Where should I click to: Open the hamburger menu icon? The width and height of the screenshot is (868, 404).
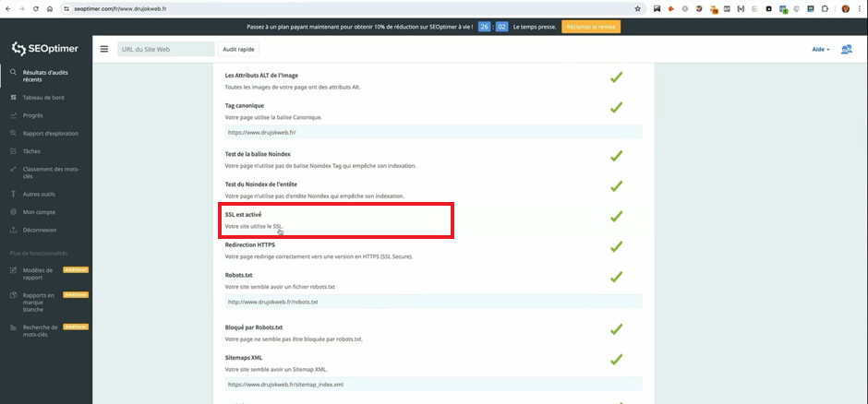[104, 49]
